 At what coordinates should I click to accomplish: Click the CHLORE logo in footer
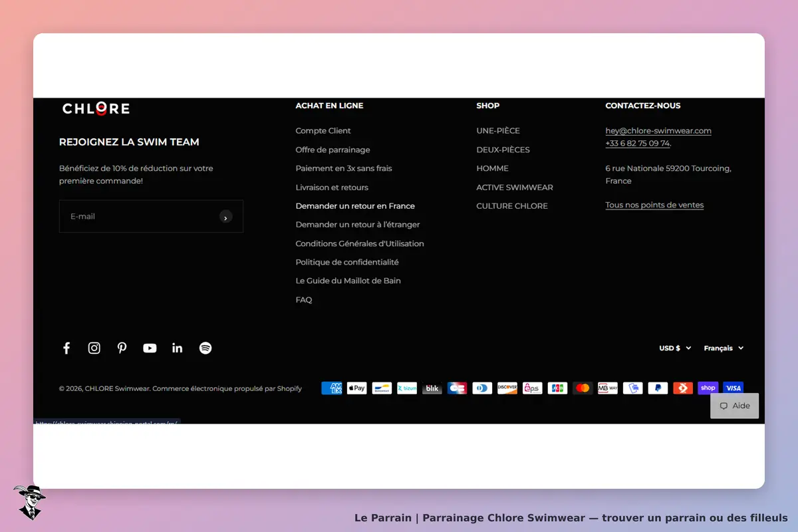96,108
